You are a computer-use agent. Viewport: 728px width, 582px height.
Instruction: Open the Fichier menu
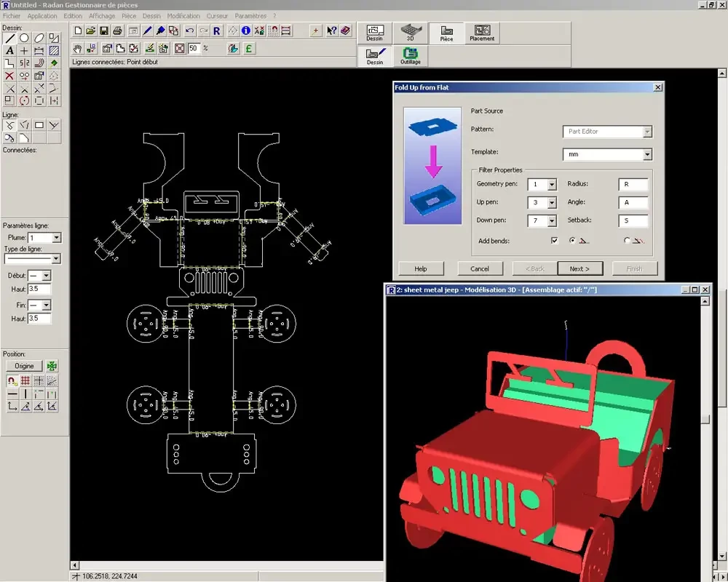[12, 16]
